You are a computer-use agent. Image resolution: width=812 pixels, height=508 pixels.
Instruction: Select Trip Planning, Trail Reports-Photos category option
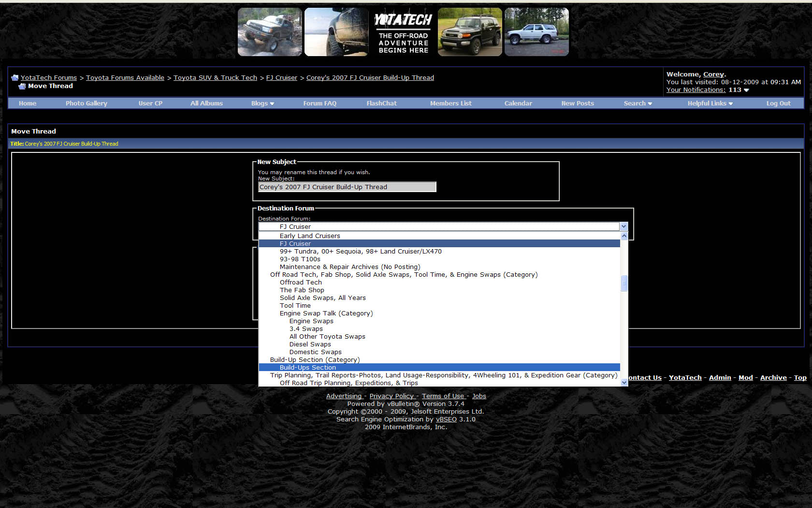point(439,375)
